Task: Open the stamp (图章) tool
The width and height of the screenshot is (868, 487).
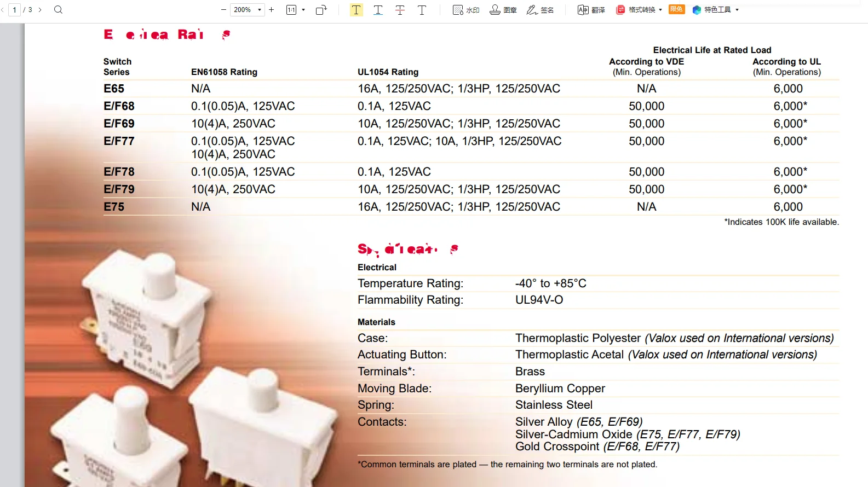Action: [503, 10]
